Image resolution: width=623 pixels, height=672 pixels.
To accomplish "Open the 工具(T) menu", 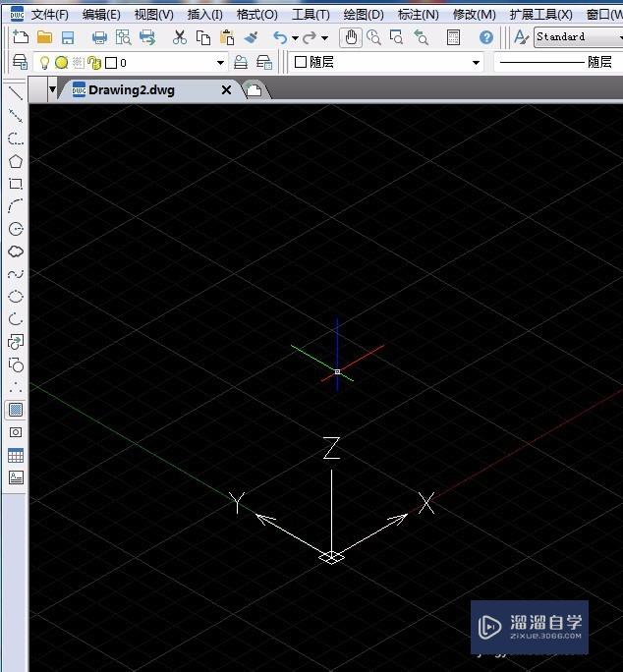I will (x=311, y=15).
